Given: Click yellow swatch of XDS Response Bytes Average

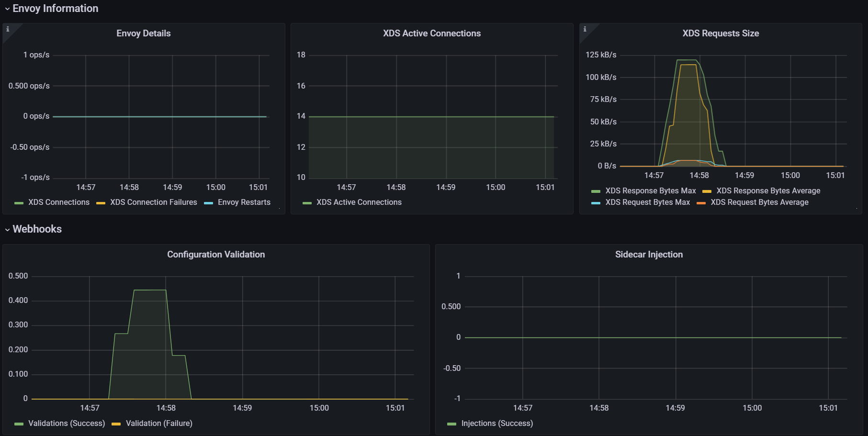Looking at the screenshot, I should point(707,191).
